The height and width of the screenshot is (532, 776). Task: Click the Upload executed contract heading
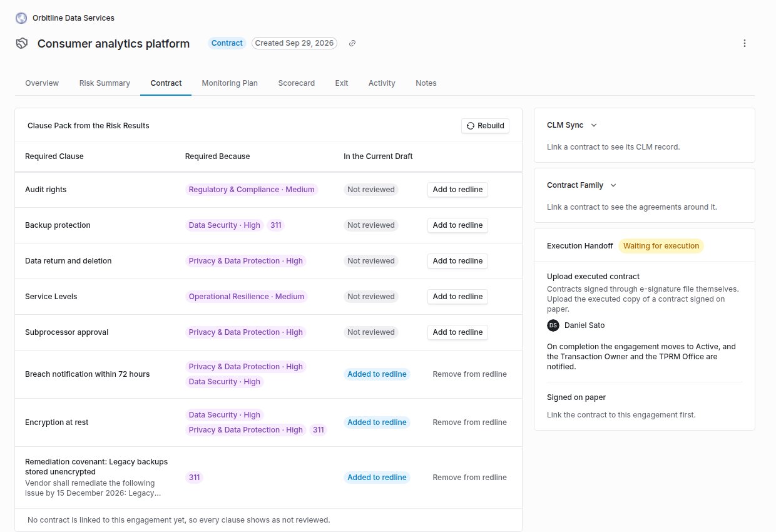pos(593,277)
